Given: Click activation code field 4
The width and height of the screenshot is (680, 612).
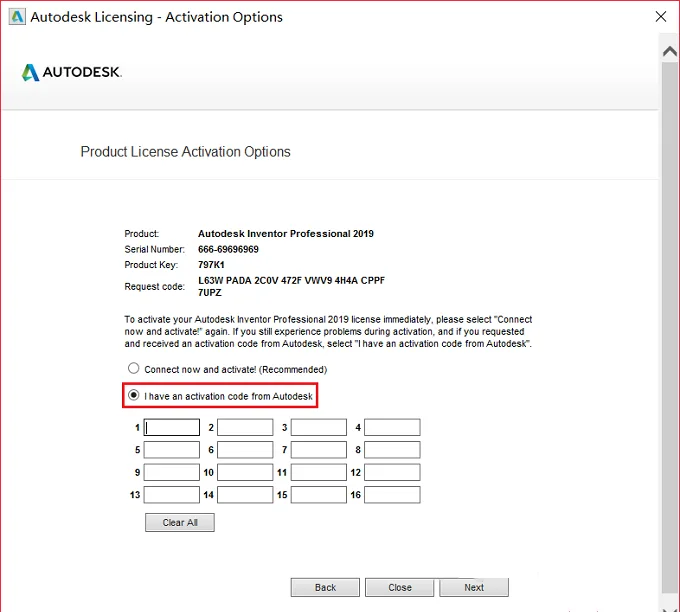Looking at the screenshot, I should (392, 427).
